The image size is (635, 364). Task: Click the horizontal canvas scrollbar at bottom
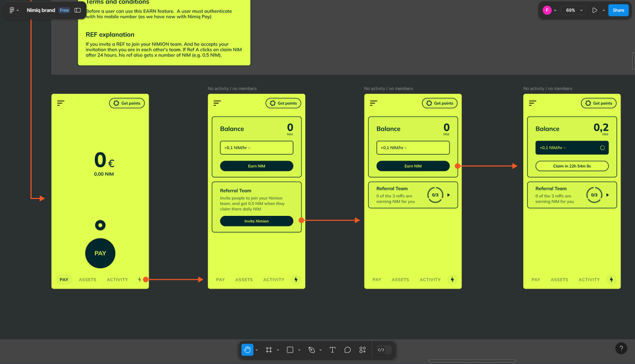click(472, 361)
